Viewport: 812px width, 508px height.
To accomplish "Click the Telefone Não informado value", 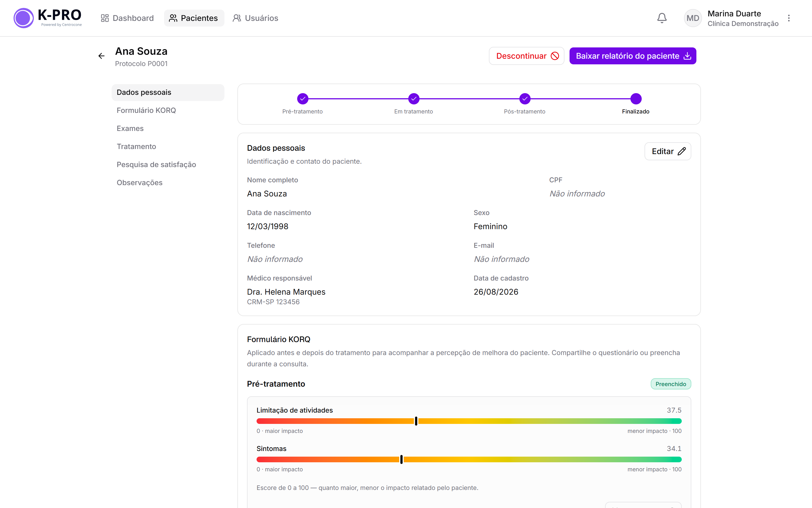I will pyautogui.click(x=275, y=259).
